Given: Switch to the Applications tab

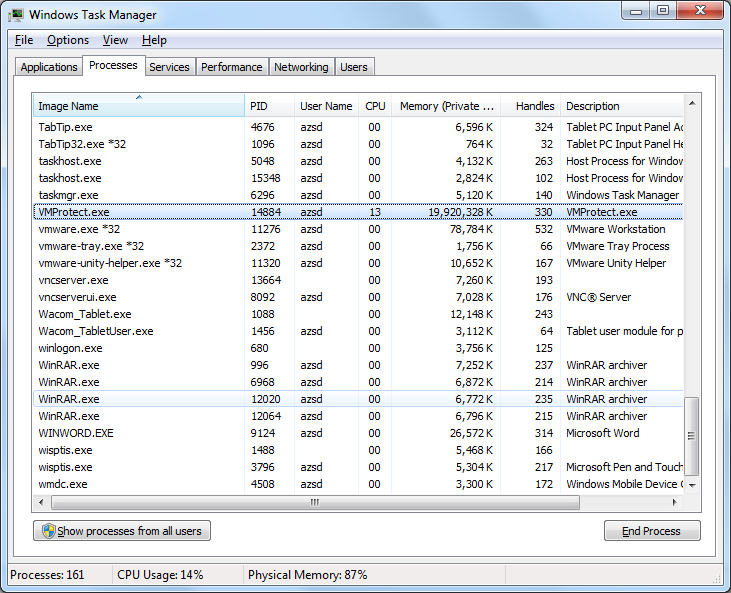Looking at the screenshot, I should coord(49,67).
